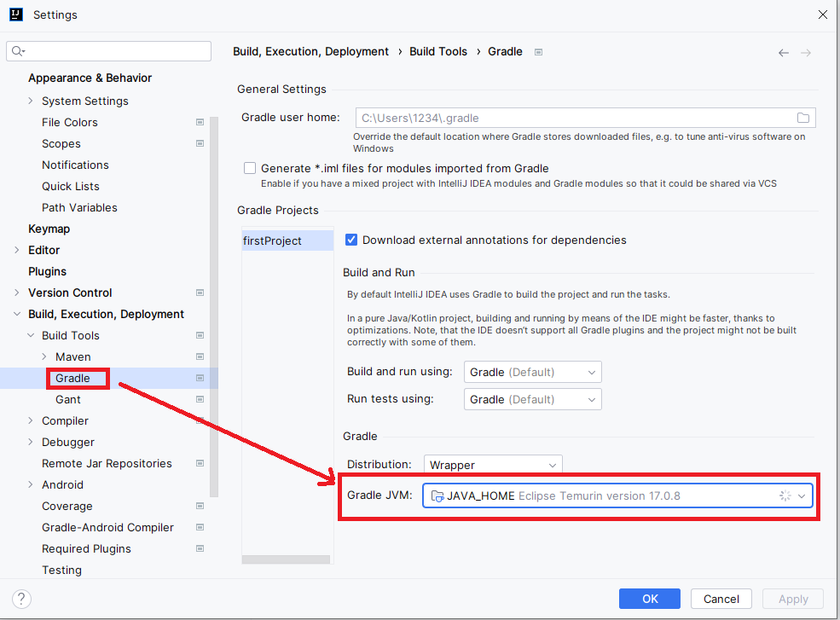Go forward using the right arrow
This screenshot has width=840, height=620.
[806, 53]
